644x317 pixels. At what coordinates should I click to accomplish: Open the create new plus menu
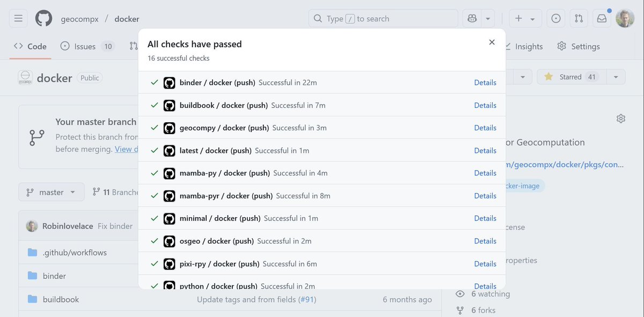coord(525,18)
